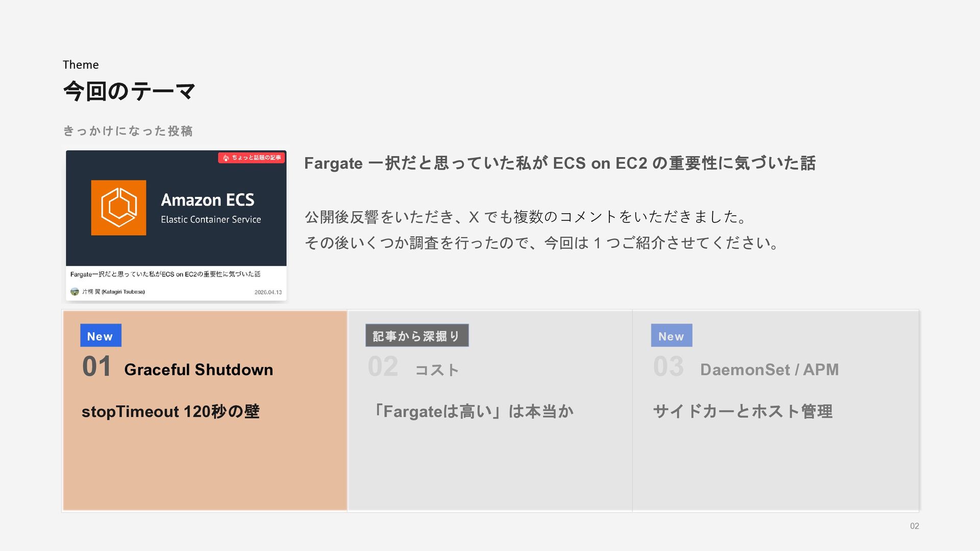The width and height of the screenshot is (980, 551).
Task: Click the gray 記事から深掘り badge
Action: [x=416, y=336]
